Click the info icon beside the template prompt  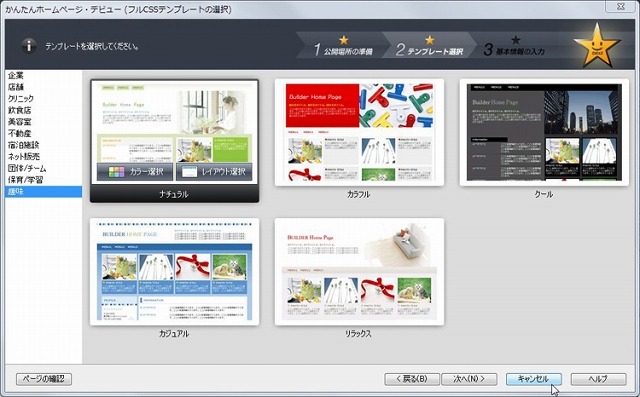(29, 46)
